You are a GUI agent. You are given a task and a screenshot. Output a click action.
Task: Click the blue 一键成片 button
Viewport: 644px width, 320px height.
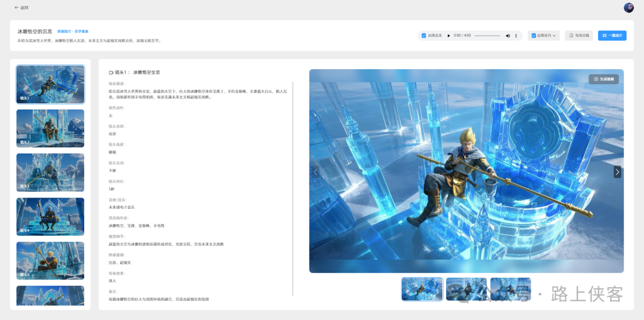tap(612, 35)
